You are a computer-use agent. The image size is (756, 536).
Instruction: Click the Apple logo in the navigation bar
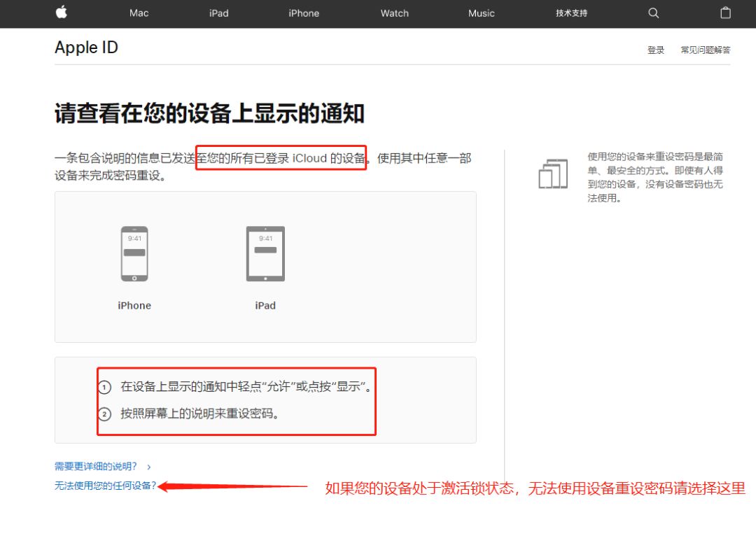point(61,13)
